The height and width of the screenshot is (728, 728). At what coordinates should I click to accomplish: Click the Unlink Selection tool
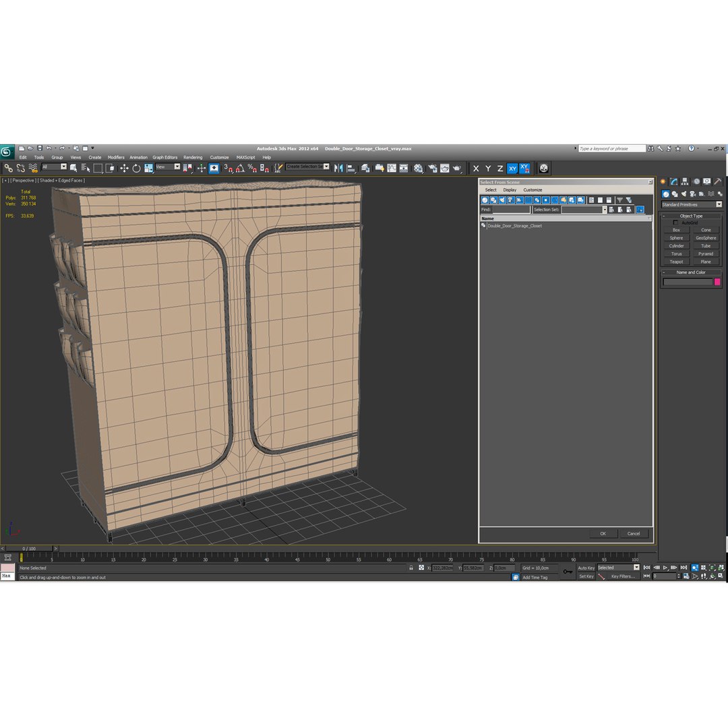coord(21,168)
